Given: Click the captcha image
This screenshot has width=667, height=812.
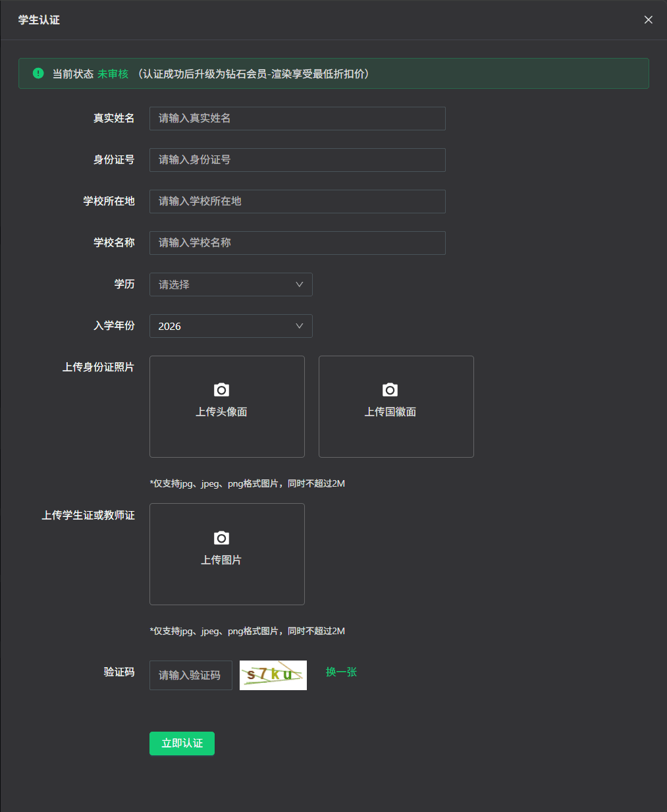Looking at the screenshot, I should 273,675.
